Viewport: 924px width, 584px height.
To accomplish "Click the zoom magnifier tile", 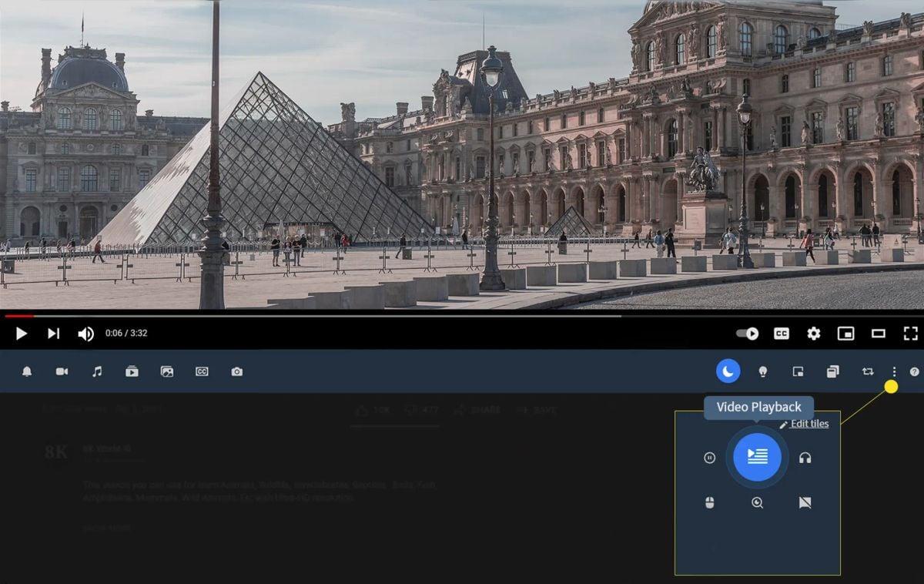I will coord(757,502).
